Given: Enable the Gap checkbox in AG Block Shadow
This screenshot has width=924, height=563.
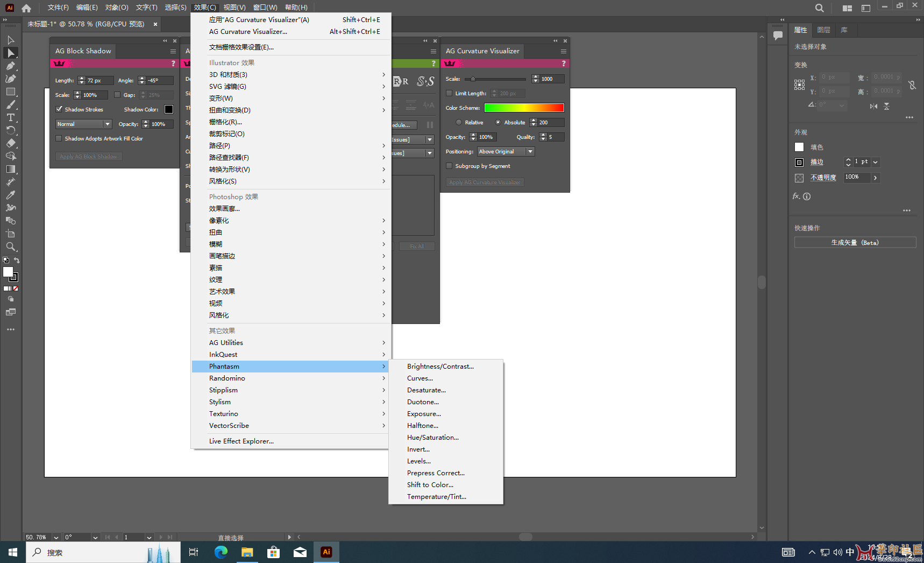Looking at the screenshot, I should pos(117,95).
